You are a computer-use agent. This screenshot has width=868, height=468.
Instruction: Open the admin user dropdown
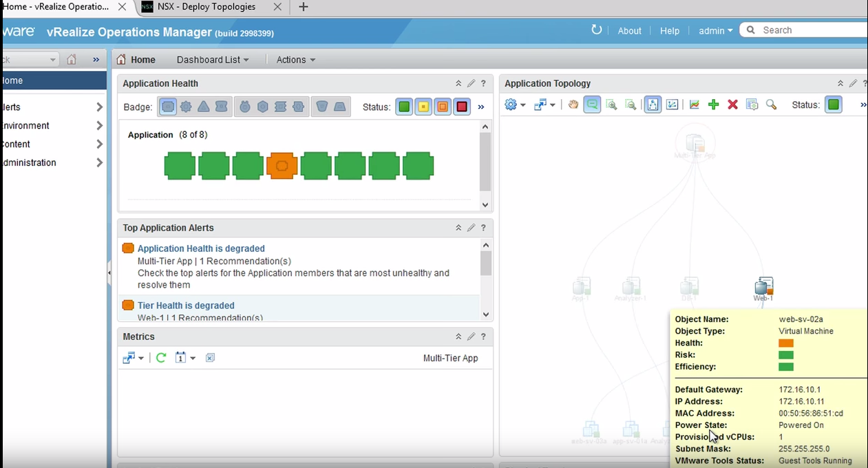pyautogui.click(x=716, y=31)
